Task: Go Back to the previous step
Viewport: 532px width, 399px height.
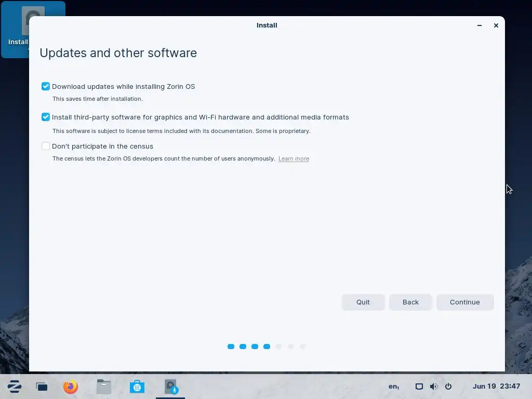Action: point(410,302)
